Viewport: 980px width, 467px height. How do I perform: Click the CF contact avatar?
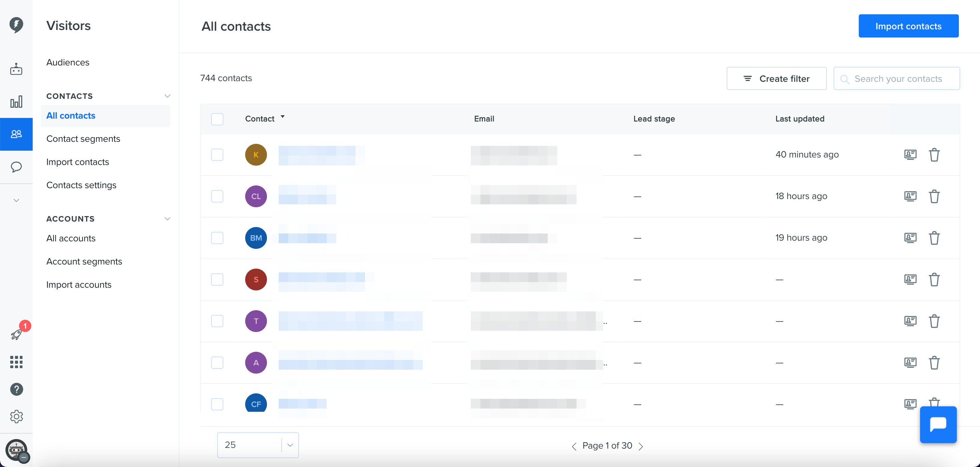click(x=256, y=403)
